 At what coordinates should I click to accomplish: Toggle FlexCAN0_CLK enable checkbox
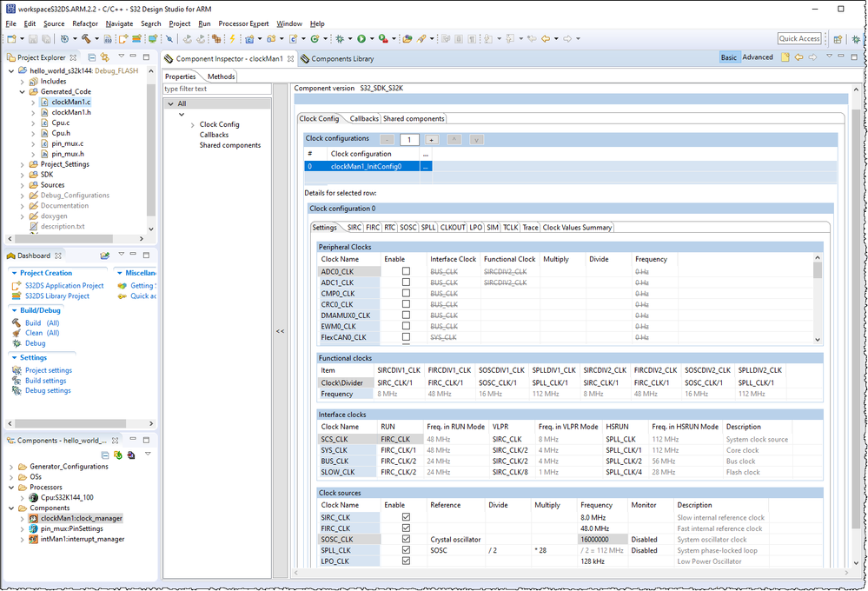click(x=406, y=336)
